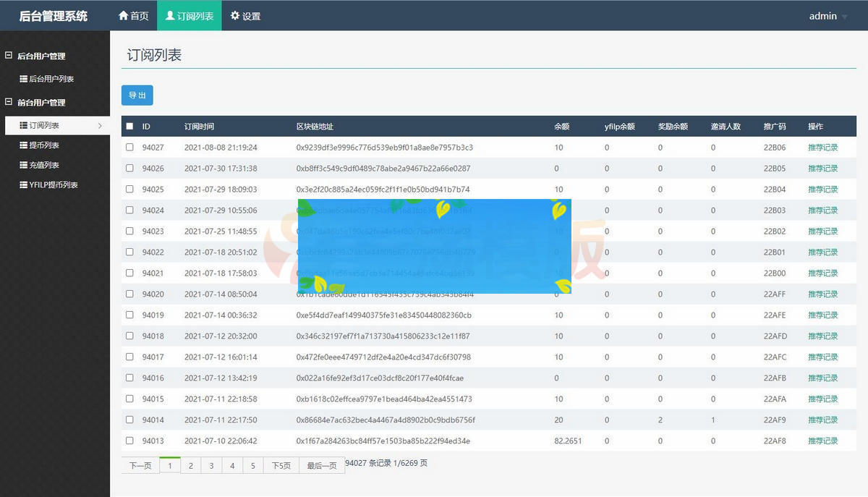
Task: Toggle select-all checkbox in table header
Action: point(129,126)
